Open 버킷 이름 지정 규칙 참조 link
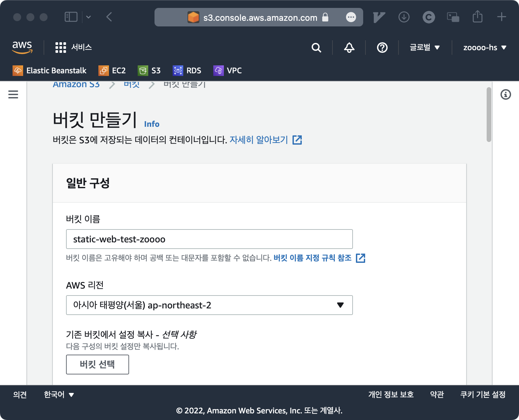519x420 pixels. click(313, 258)
